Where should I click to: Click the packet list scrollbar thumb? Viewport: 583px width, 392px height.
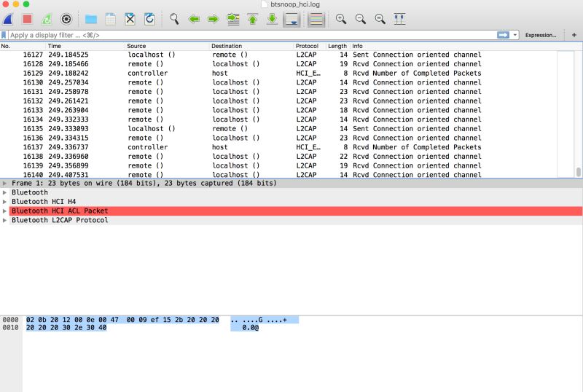point(578,172)
